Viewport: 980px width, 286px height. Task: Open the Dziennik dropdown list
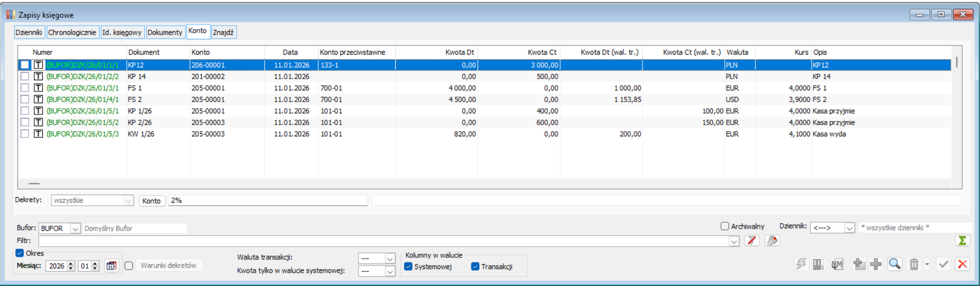coord(849,228)
